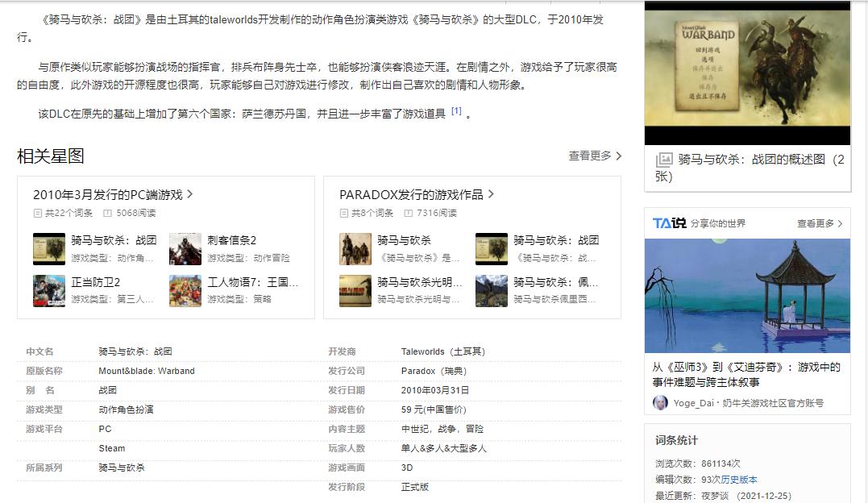
Task: Open the 骑马与砍杀光明 entry link
Action: click(420, 282)
